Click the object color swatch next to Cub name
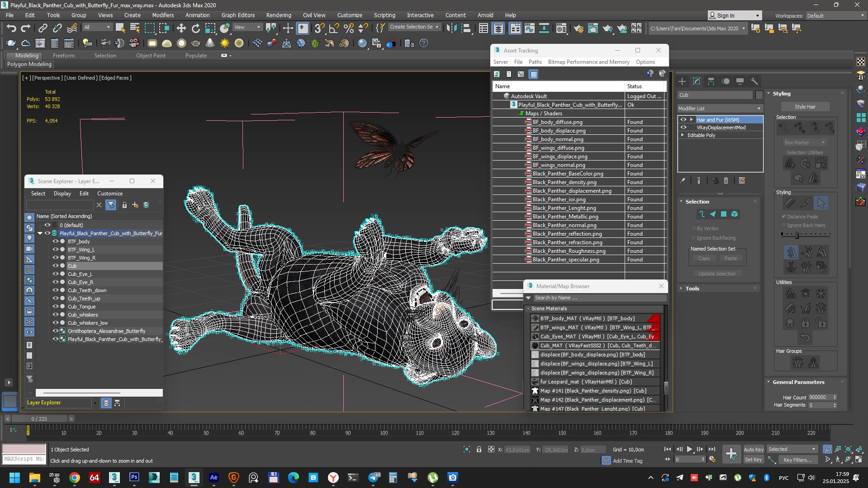The height and width of the screenshot is (488, 868). [x=759, y=95]
